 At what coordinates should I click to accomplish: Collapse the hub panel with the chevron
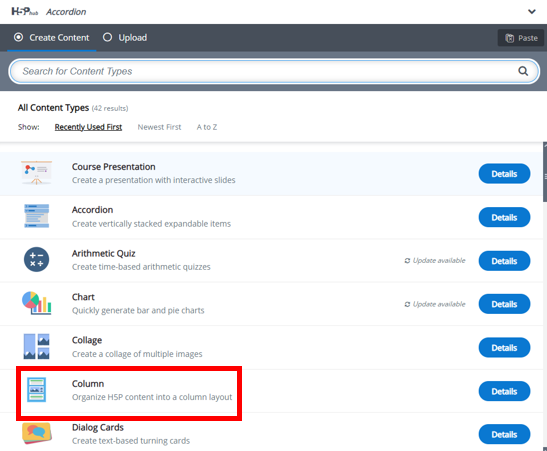pyautogui.click(x=532, y=12)
